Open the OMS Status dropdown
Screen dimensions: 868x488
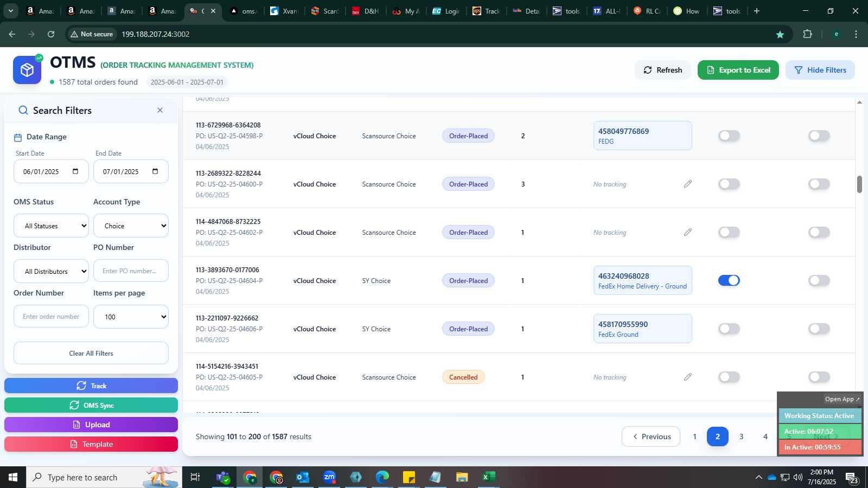pos(51,226)
